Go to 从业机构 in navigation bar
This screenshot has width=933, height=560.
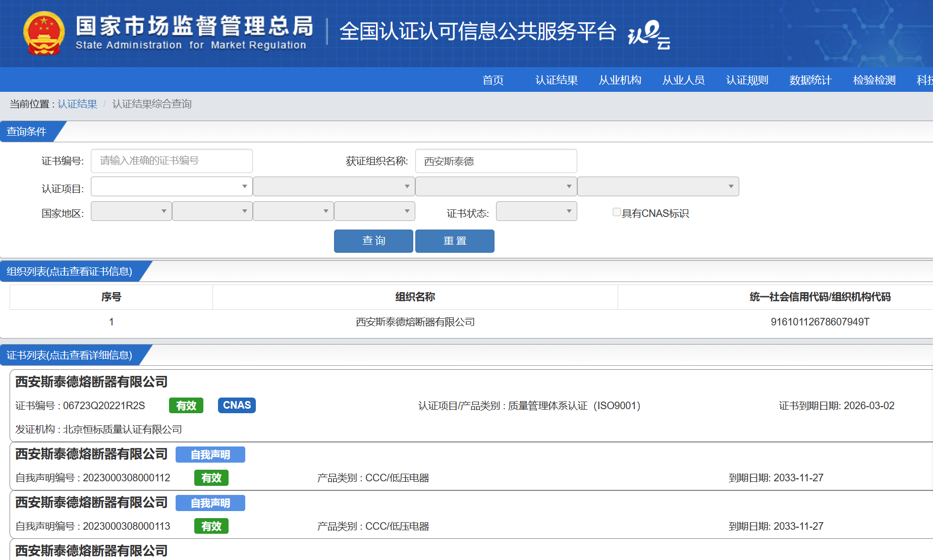[x=620, y=80]
